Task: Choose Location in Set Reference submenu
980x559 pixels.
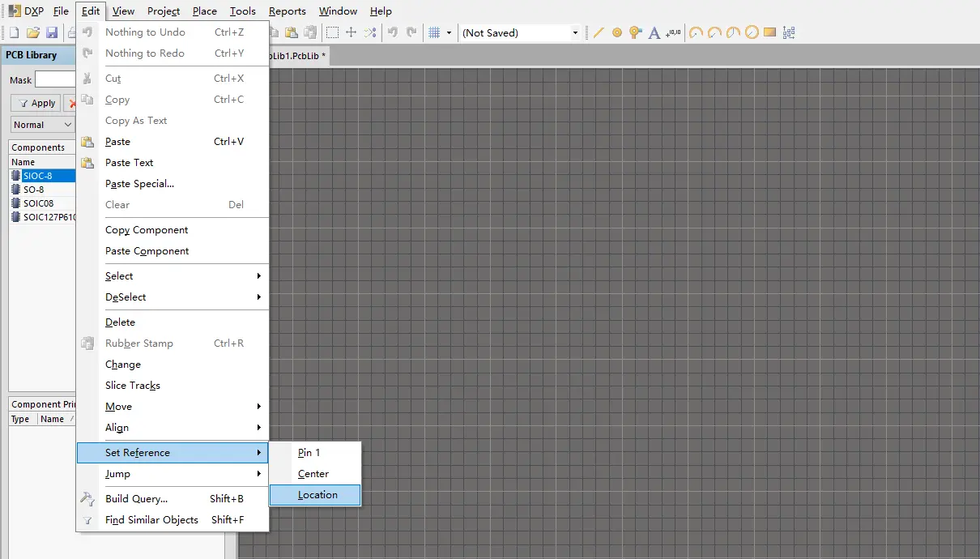Action: (x=317, y=495)
